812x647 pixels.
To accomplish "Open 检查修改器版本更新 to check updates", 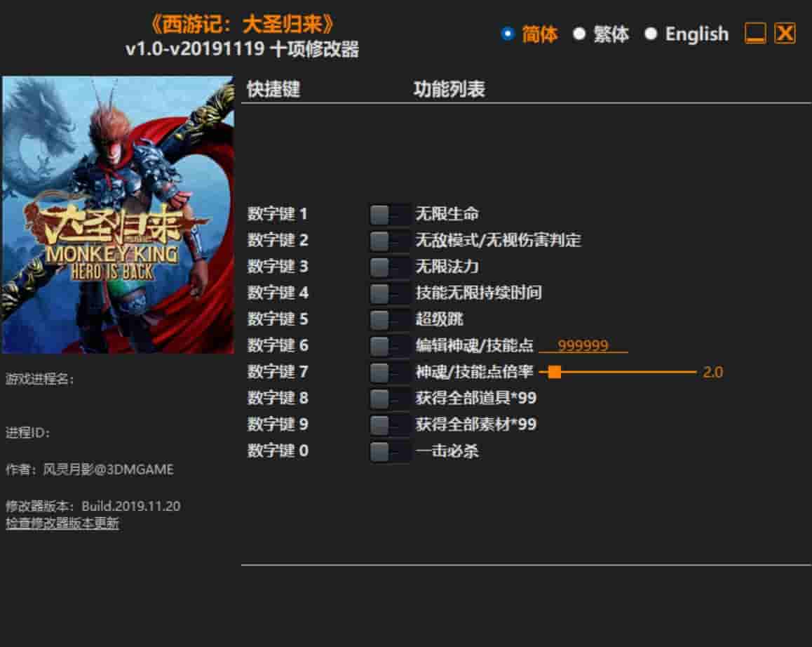I will [61, 523].
